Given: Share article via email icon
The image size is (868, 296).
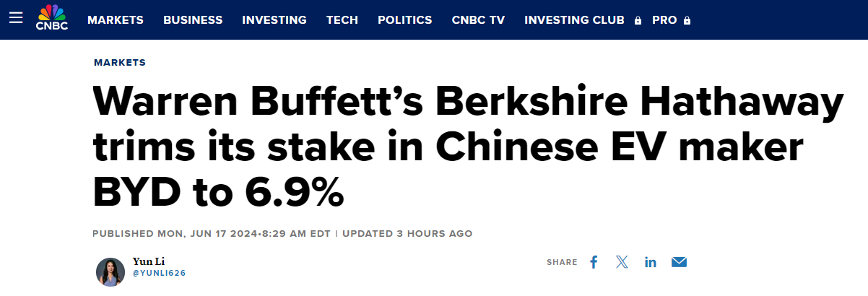Looking at the screenshot, I should 679,262.
